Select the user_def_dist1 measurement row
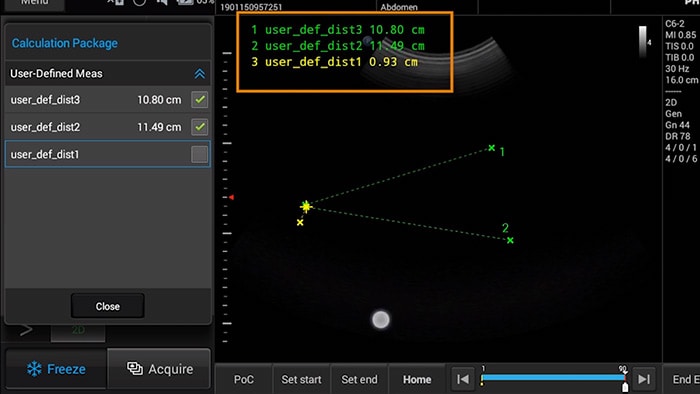Viewport: 700px width, 394px height. [108, 154]
